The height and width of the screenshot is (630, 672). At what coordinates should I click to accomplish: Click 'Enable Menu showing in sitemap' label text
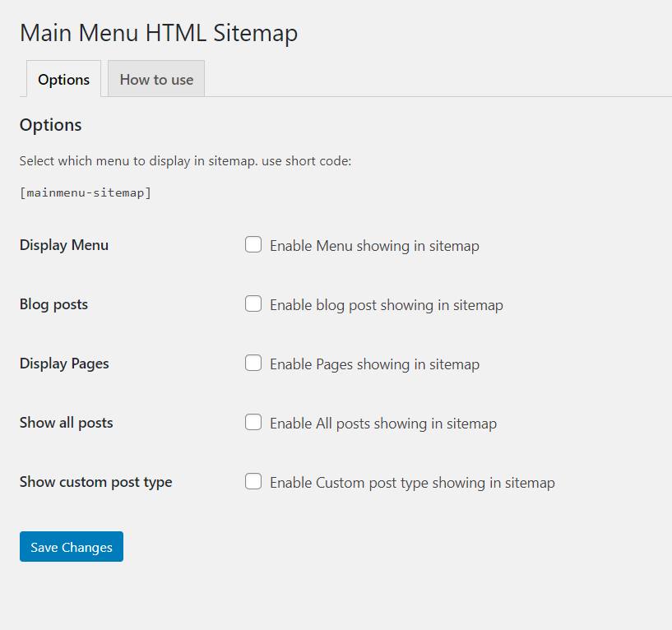click(x=374, y=246)
